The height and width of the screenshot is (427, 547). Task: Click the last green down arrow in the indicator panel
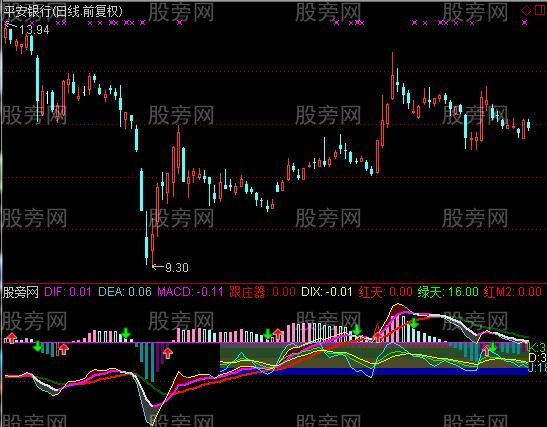(493, 347)
